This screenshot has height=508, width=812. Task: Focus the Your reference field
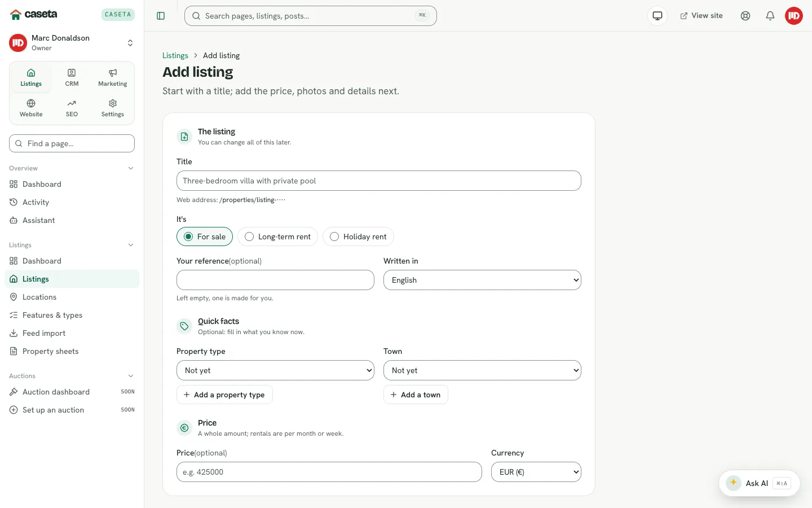coord(275,280)
